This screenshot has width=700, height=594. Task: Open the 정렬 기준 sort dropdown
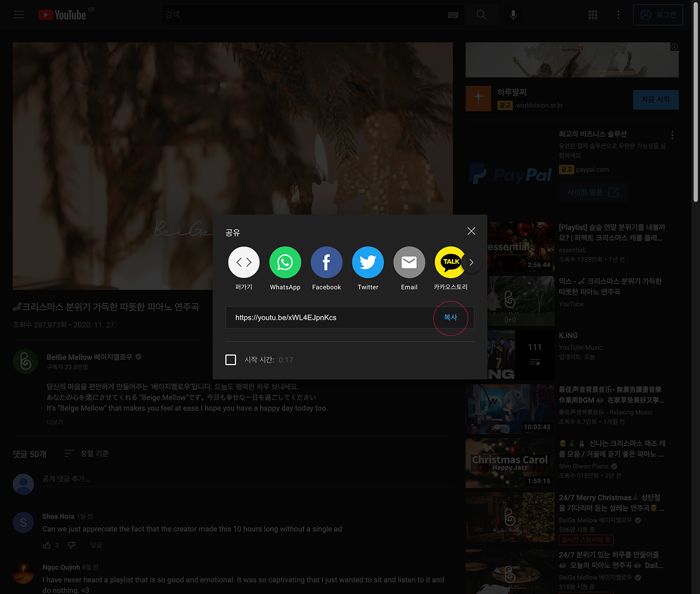click(x=86, y=454)
